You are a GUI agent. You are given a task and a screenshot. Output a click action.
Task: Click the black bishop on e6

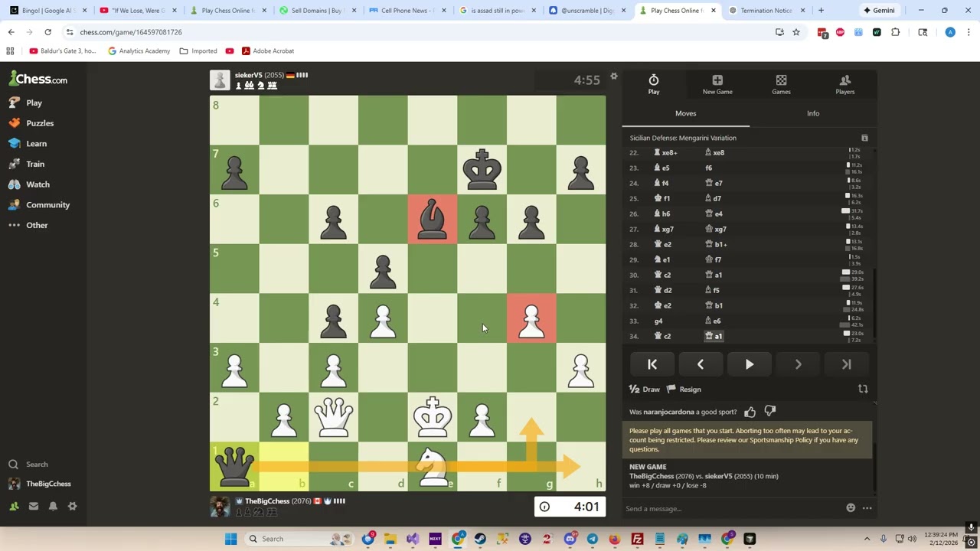click(432, 220)
